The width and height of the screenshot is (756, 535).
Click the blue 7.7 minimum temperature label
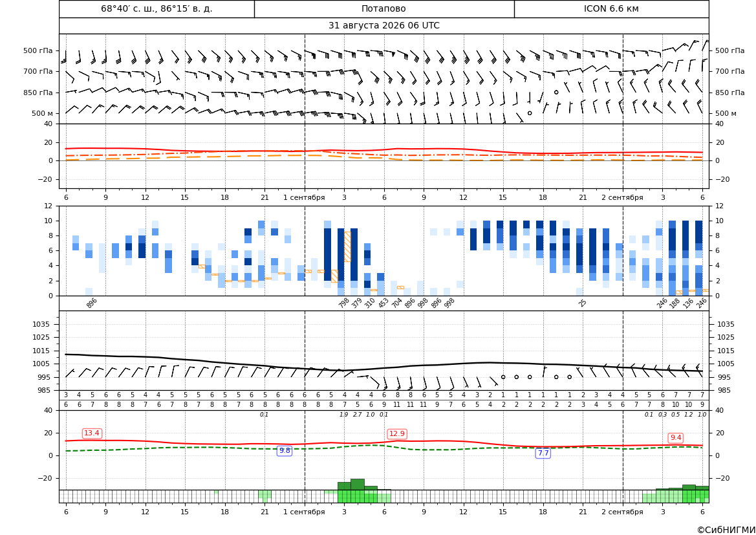click(x=543, y=453)
